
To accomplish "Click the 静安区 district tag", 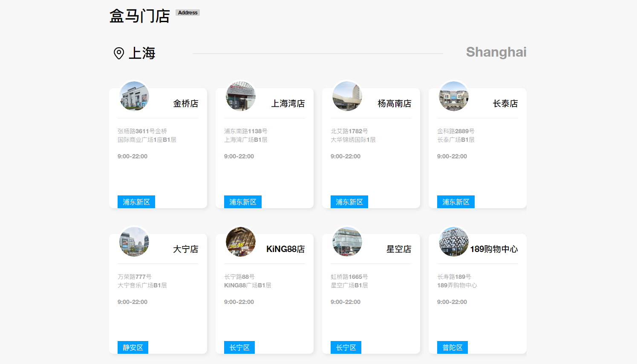I will pos(133,347).
